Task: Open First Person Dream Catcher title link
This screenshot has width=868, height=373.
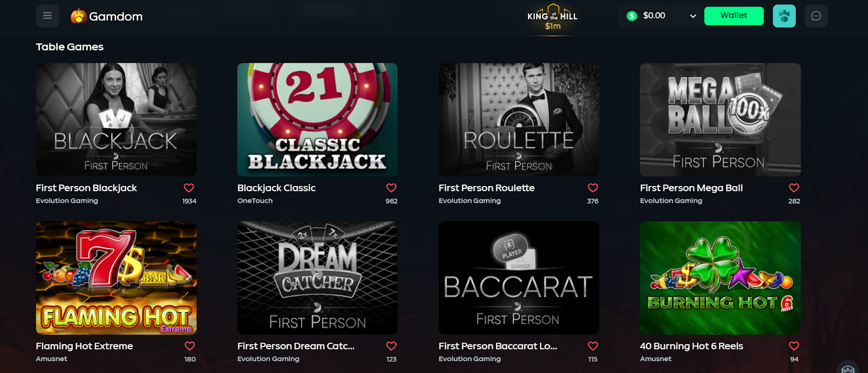Action: coord(296,346)
